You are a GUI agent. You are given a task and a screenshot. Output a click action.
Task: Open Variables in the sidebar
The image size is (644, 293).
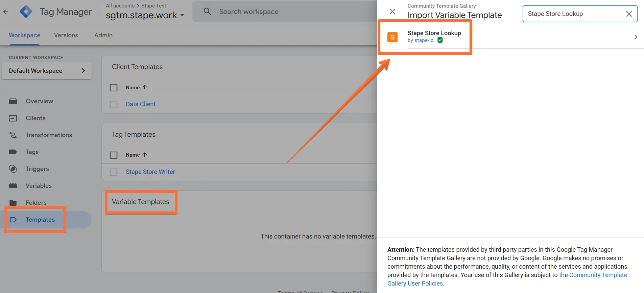(39, 186)
